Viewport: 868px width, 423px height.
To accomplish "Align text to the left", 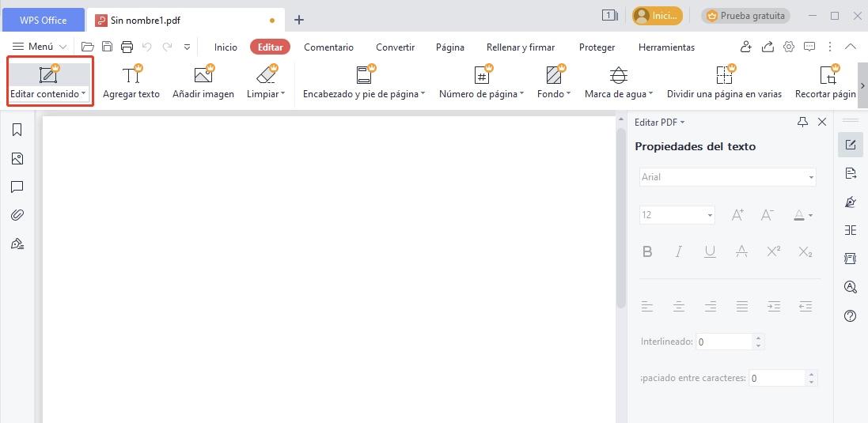I will click(647, 306).
